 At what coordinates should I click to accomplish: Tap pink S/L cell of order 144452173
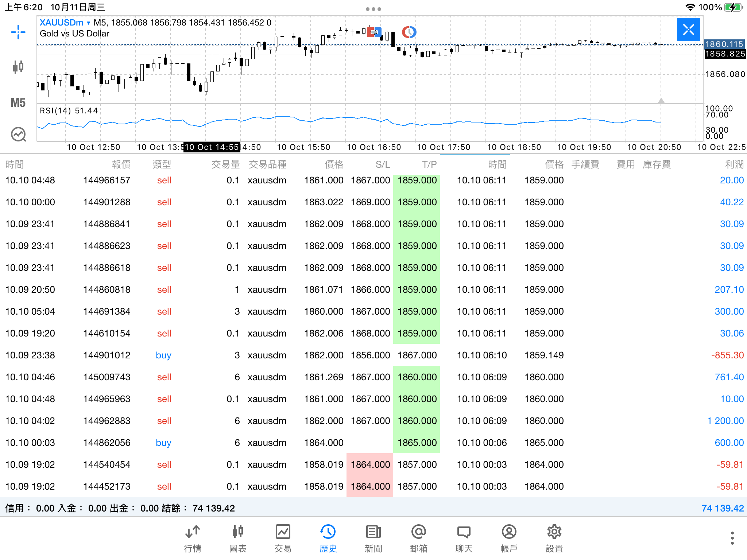pyautogui.click(x=370, y=486)
